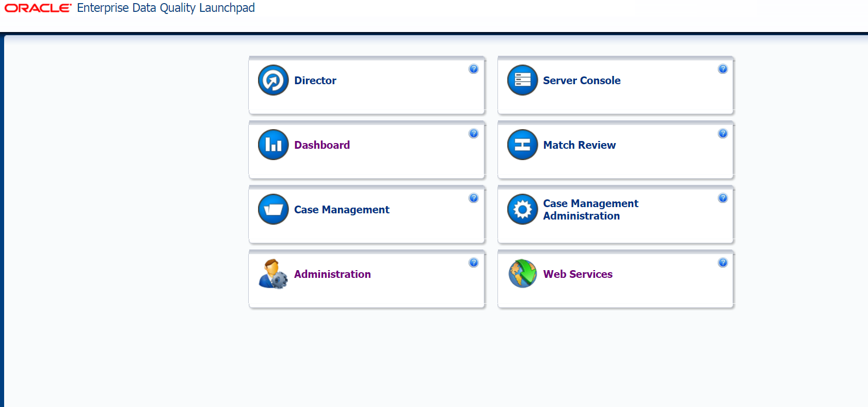Open the Server Console link
The height and width of the screenshot is (407, 868).
(582, 81)
